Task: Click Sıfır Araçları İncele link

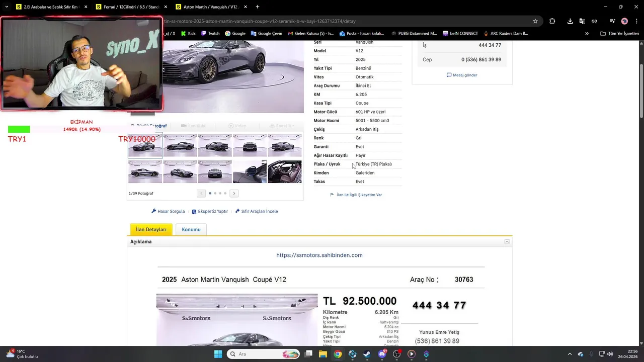Action: point(256,211)
